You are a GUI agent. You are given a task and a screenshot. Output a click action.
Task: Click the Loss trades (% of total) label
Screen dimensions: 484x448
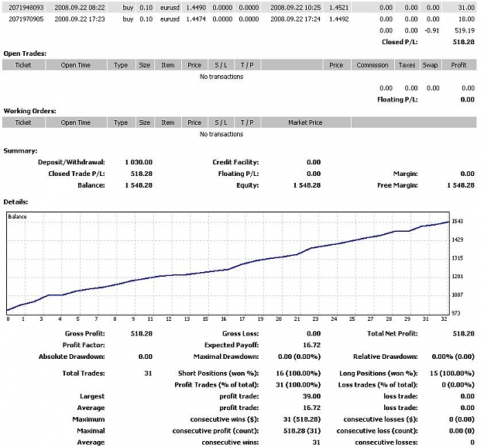point(378,385)
